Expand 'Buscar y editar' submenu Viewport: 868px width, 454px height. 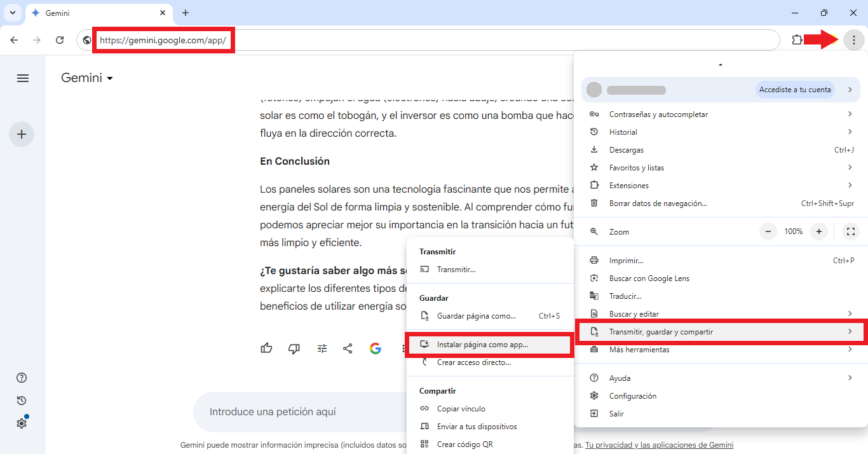coord(721,314)
